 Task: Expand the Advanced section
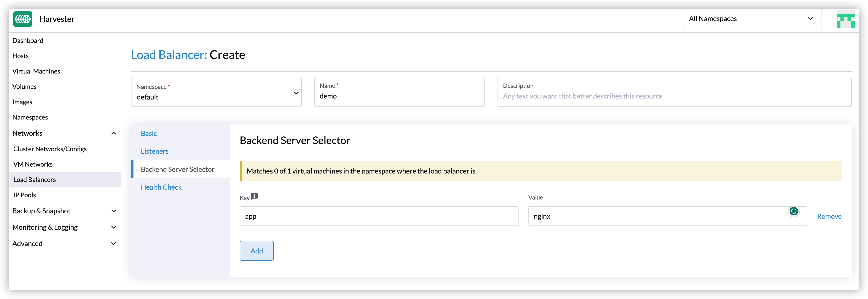(113, 244)
